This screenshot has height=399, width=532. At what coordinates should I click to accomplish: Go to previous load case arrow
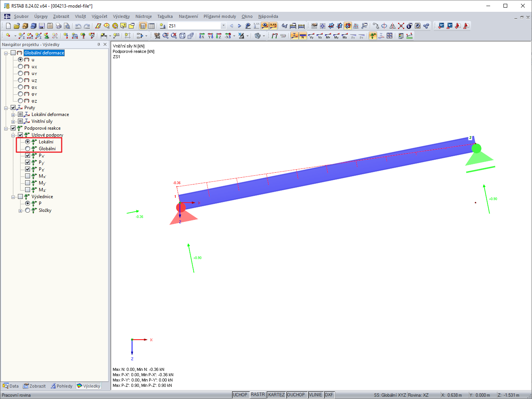point(231,26)
